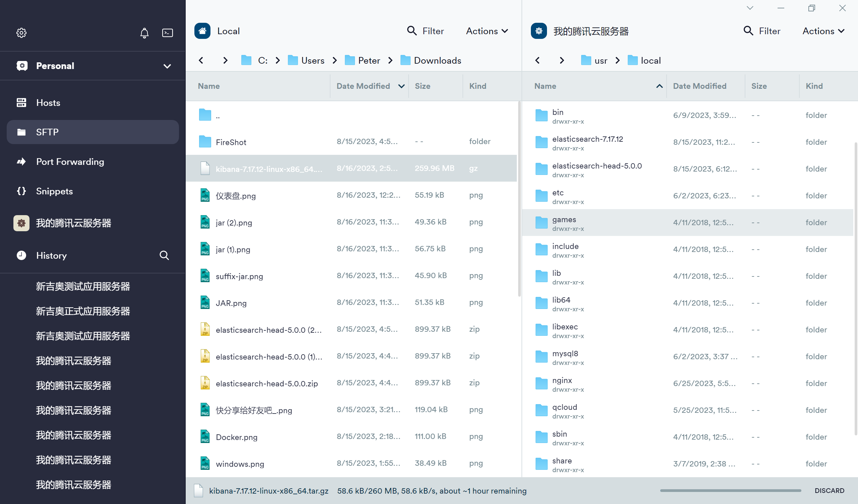Screen dimensions: 858x504
Task: Go forward in Local pane navigation
Action: (225, 60)
